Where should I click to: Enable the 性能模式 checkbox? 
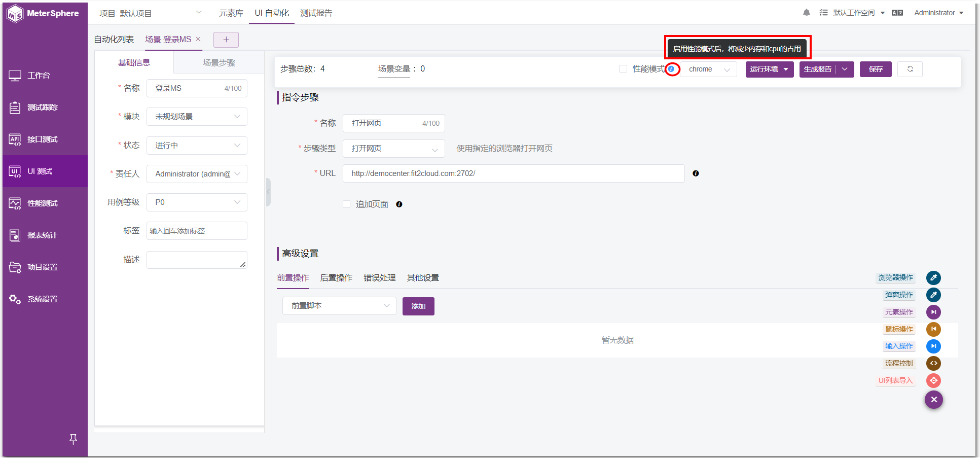tap(623, 69)
